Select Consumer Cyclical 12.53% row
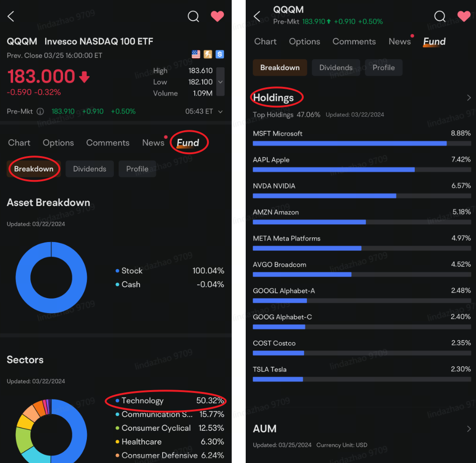The height and width of the screenshot is (463, 476). click(x=170, y=428)
